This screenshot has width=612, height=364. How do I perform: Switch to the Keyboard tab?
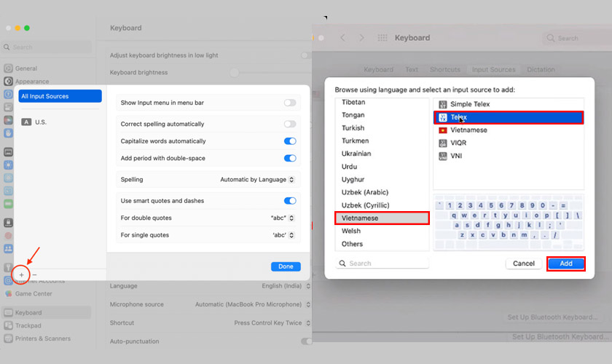(379, 69)
